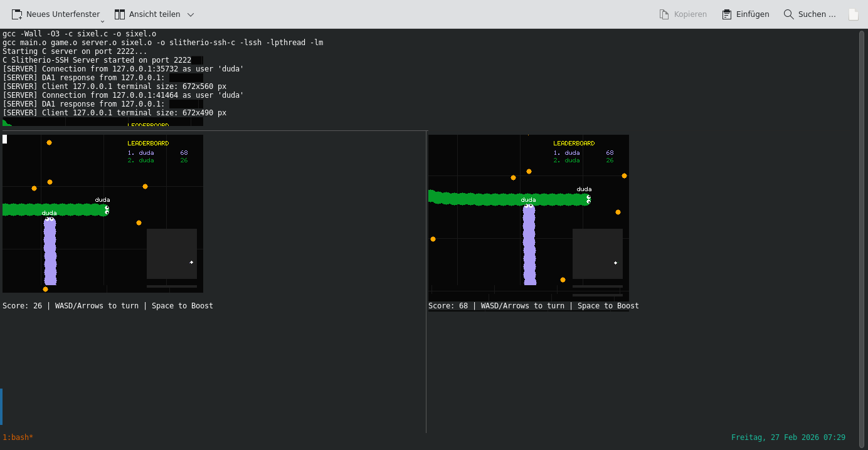Click the purple snake body
868x450 pixels.
click(529, 251)
